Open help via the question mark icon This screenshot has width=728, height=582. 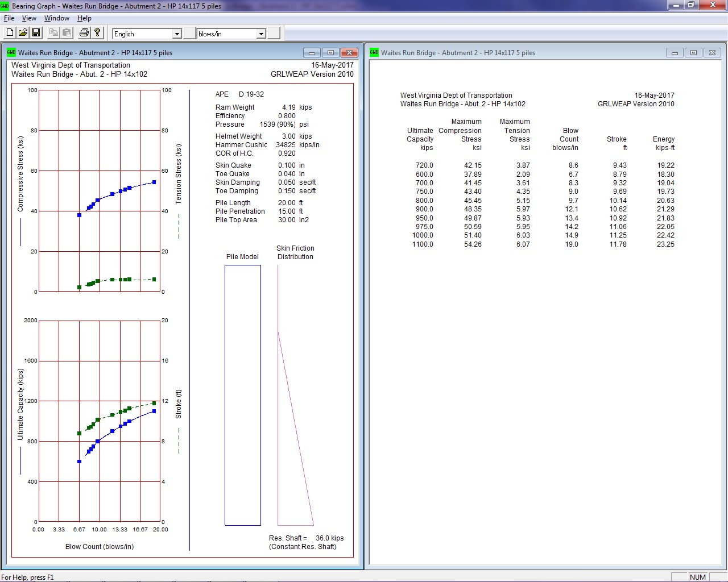click(97, 32)
